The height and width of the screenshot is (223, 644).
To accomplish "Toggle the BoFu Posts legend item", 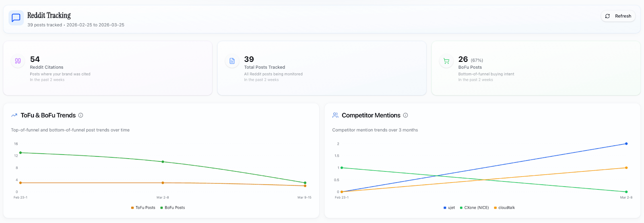I will tap(173, 208).
